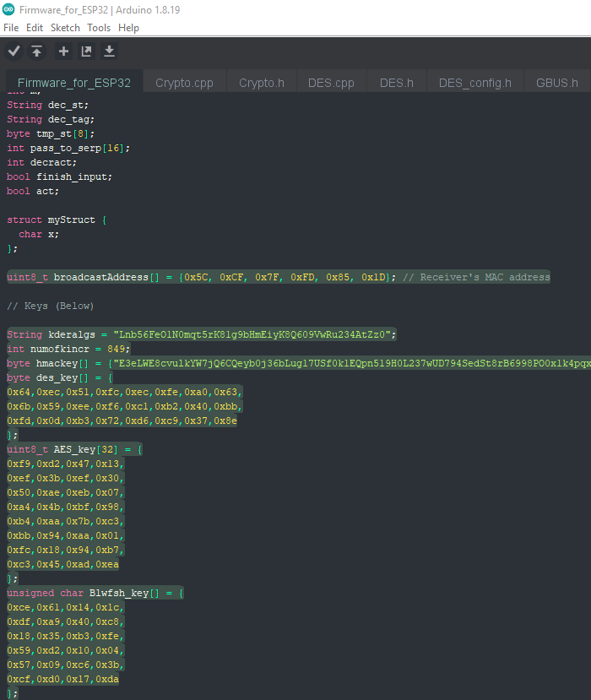591x700 pixels.
Task: Click the AES_key row starting 0xfc
Action: 66,550
